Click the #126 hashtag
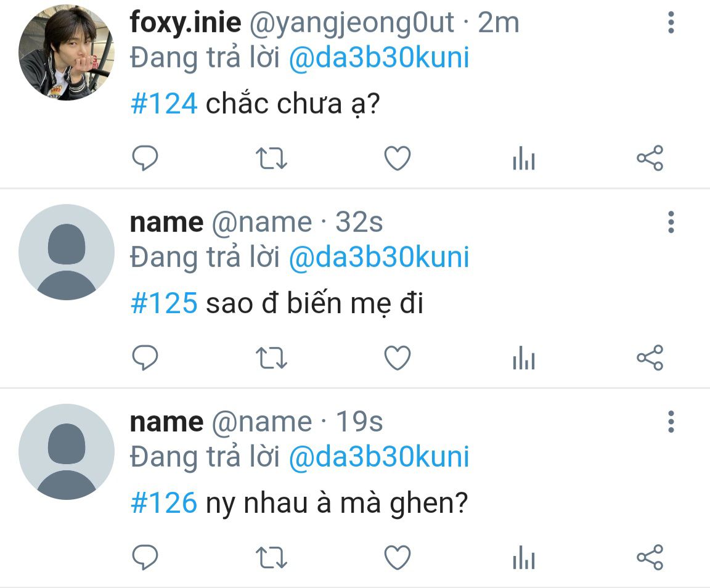Viewport: 710px width, 588px height. tap(164, 503)
